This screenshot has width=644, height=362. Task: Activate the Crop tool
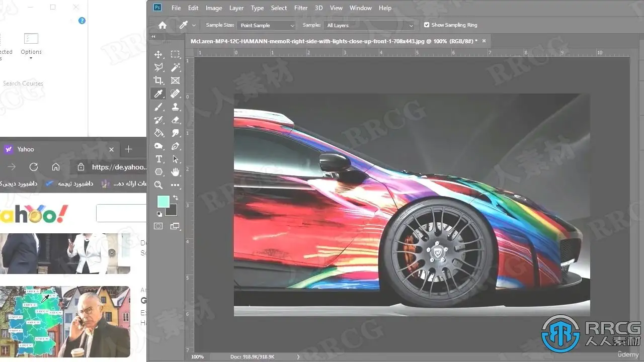point(158,80)
